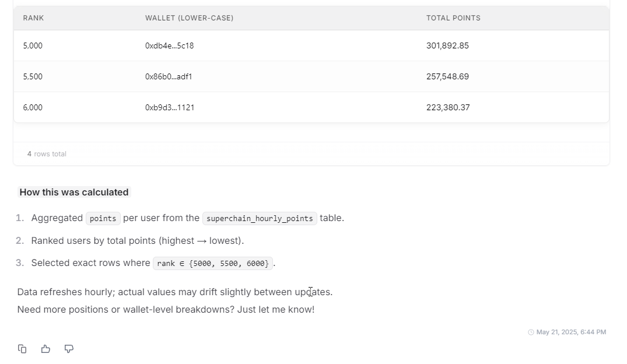This screenshot has width=627, height=364.
Task: Select the row with rank 6,000
Action: point(311,107)
